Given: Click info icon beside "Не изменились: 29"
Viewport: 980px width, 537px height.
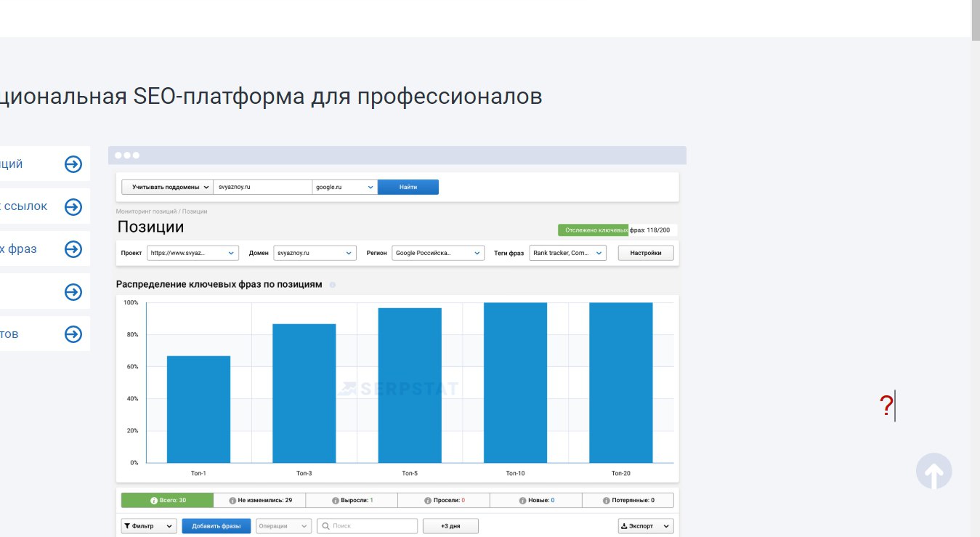Looking at the screenshot, I should coord(232,501).
